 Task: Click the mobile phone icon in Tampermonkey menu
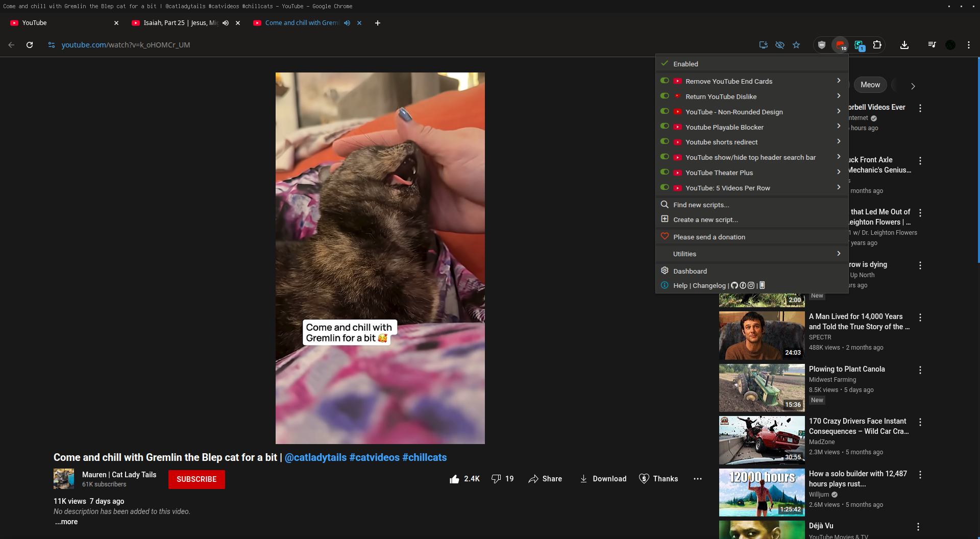point(762,285)
